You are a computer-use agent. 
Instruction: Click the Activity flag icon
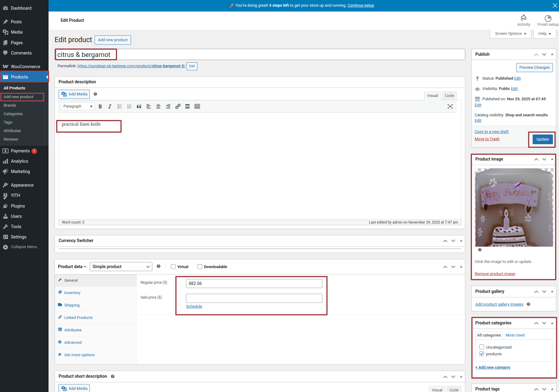[x=524, y=18]
